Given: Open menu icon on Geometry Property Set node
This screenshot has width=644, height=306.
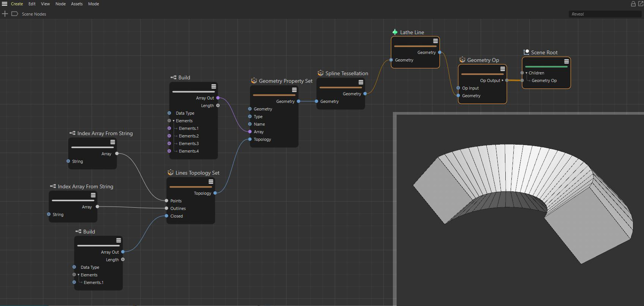Looking at the screenshot, I should coord(294,90).
